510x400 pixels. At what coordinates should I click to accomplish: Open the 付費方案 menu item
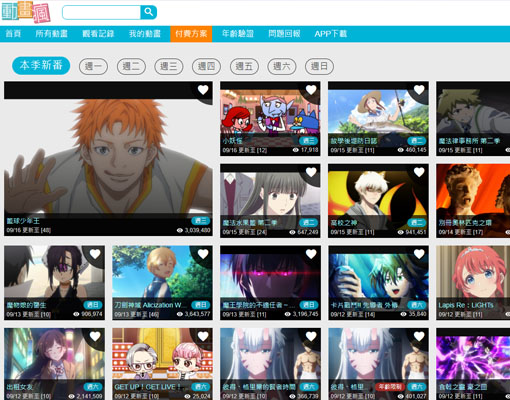pyautogui.click(x=191, y=34)
